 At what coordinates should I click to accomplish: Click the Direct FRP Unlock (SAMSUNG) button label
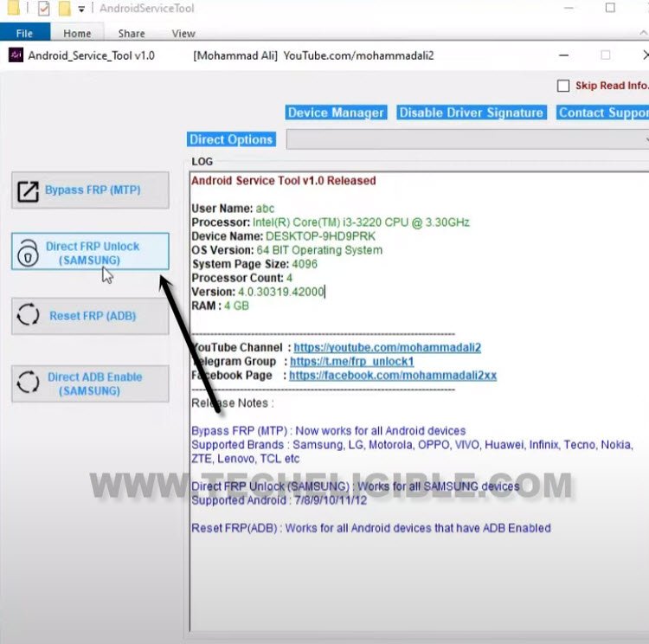92,253
